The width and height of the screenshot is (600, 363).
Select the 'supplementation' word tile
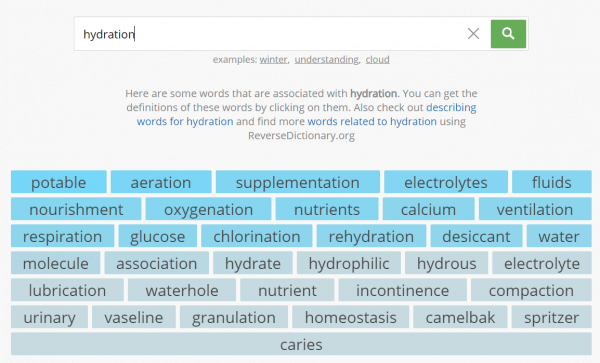(298, 182)
